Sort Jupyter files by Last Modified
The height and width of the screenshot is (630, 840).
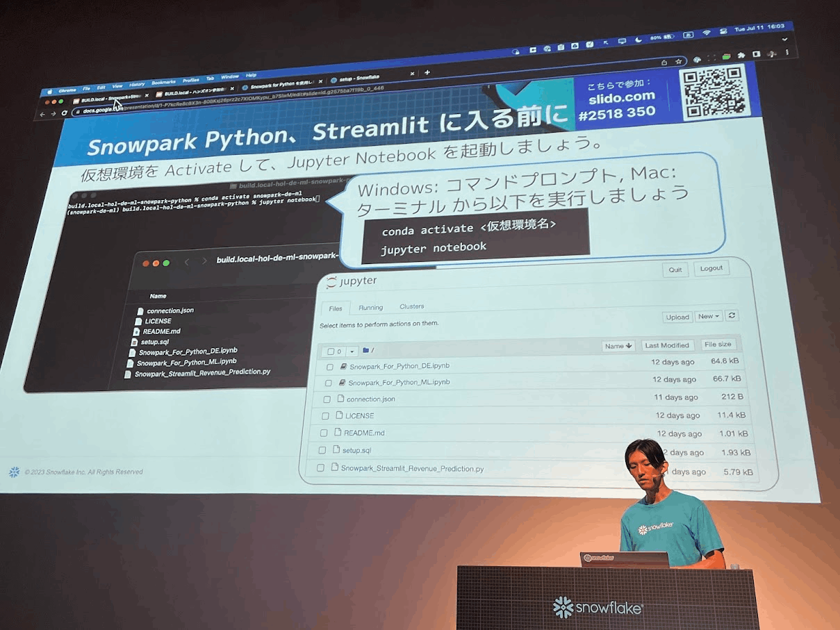(666, 345)
